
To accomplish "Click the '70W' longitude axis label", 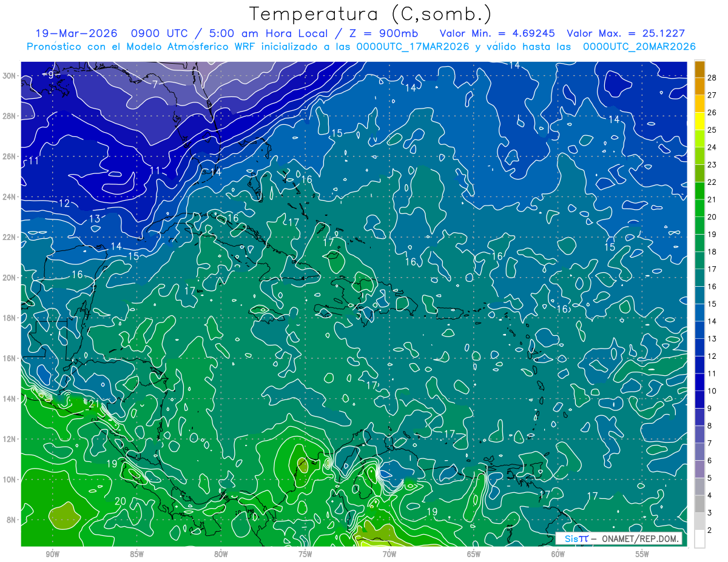I will [389, 554].
